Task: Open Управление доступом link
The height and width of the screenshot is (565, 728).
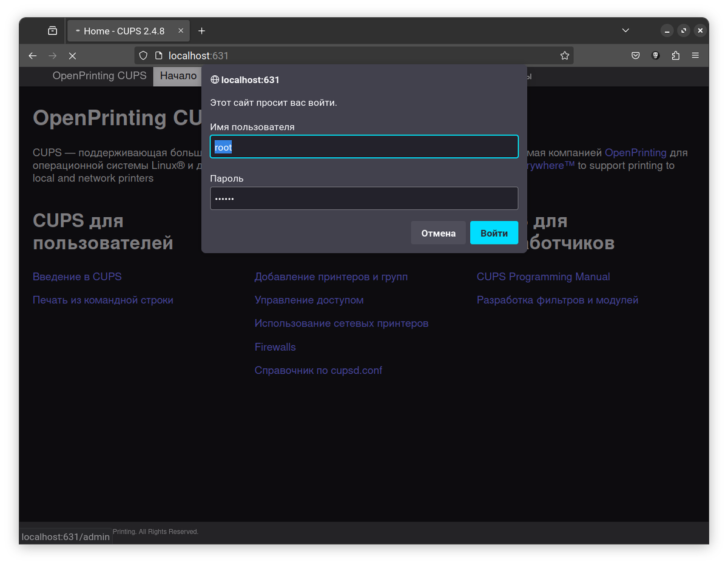Action: click(x=309, y=300)
